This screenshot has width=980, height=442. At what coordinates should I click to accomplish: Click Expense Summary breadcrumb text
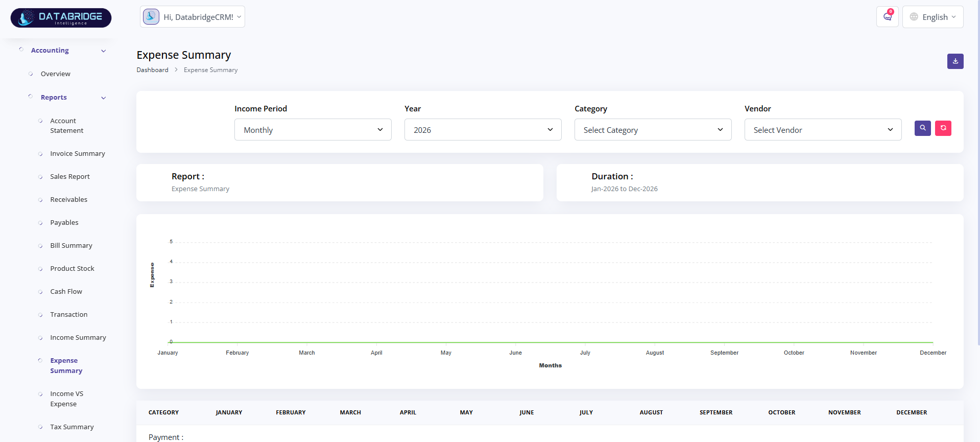pos(210,70)
